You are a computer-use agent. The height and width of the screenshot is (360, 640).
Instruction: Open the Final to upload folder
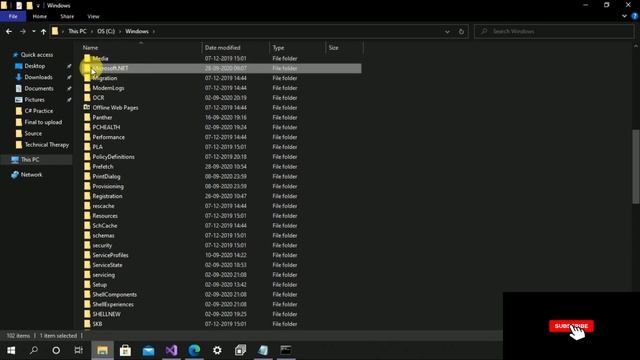pos(43,122)
